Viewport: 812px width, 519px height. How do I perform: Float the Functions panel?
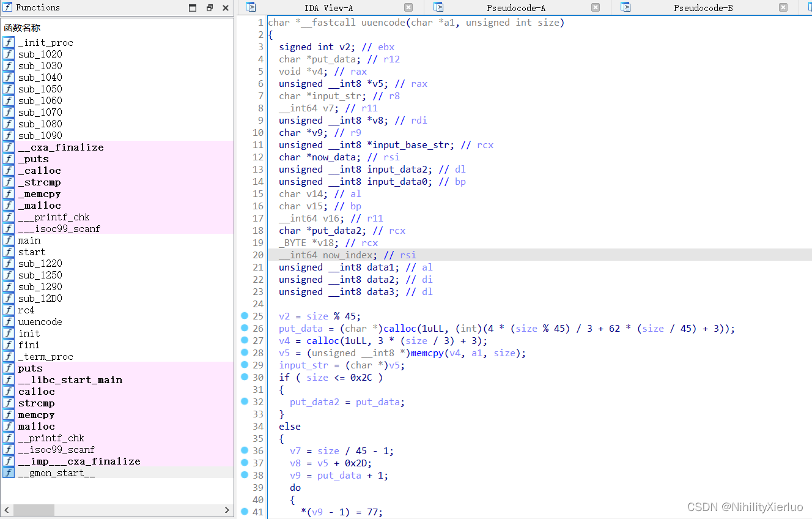210,8
